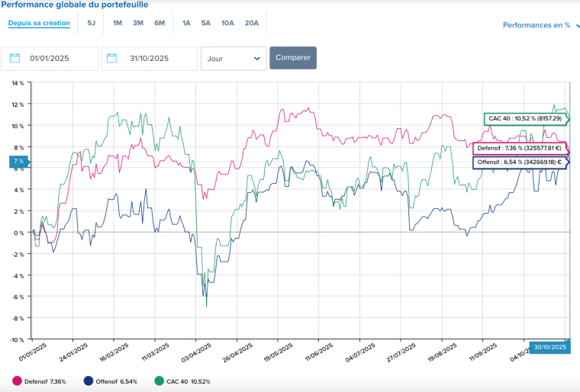580x392 pixels.
Task: Select the 20A time range
Action: (251, 23)
